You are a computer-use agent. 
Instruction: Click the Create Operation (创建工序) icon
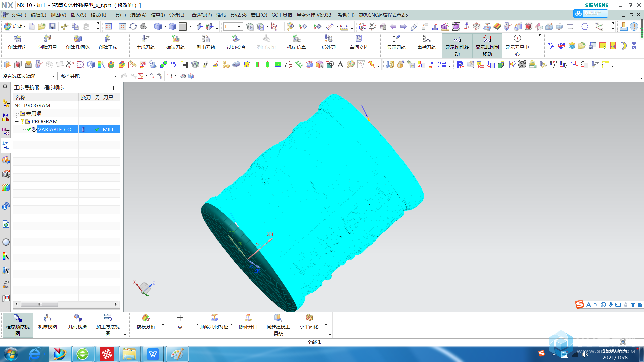click(108, 42)
